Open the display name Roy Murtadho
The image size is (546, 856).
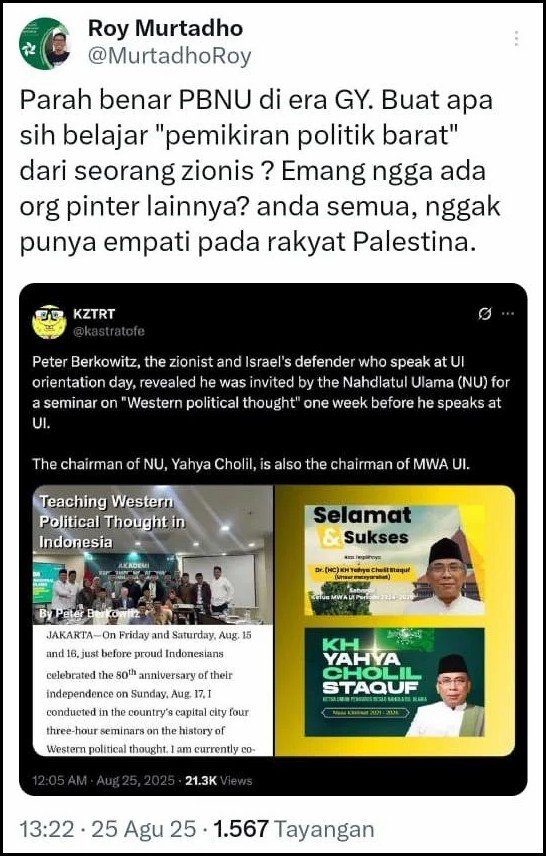point(165,29)
